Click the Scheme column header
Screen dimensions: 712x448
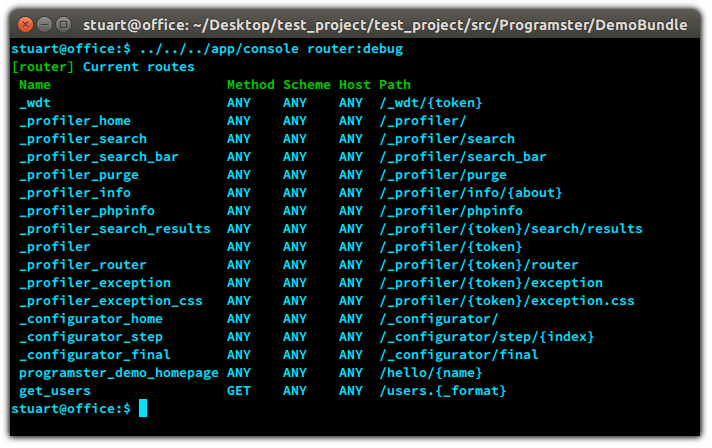(307, 85)
